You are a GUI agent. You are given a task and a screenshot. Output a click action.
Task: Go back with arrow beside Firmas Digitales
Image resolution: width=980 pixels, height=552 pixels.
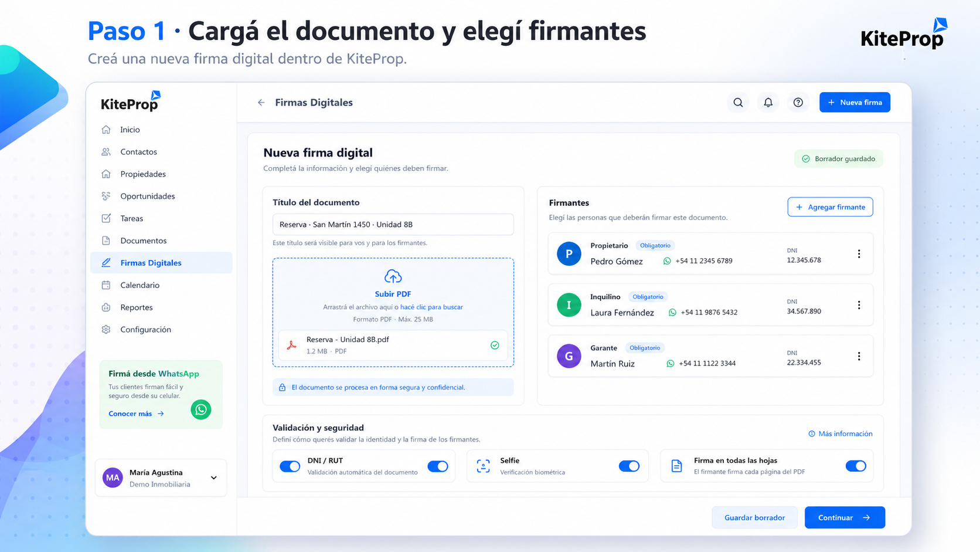(x=261, y=103)
